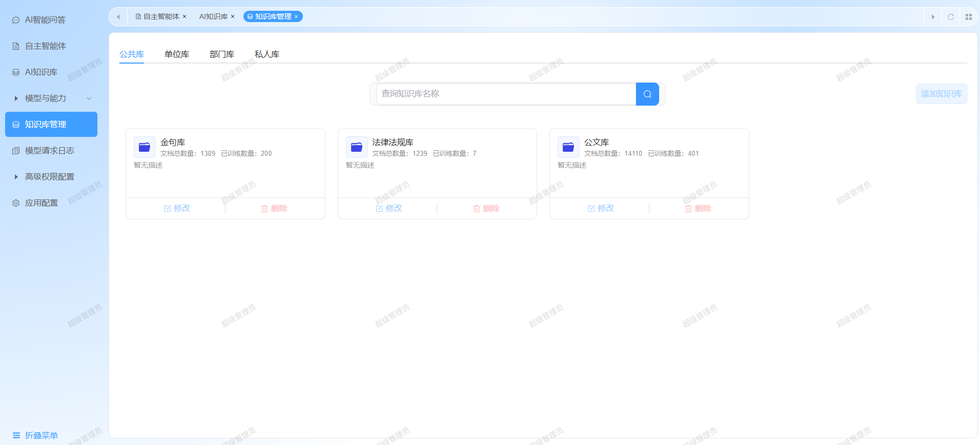The height and width of the screenshot is (445, 980).
Task: Click 暂无描述 under 法律法规库
Action: pyautogui.click(x=360, y=165)
